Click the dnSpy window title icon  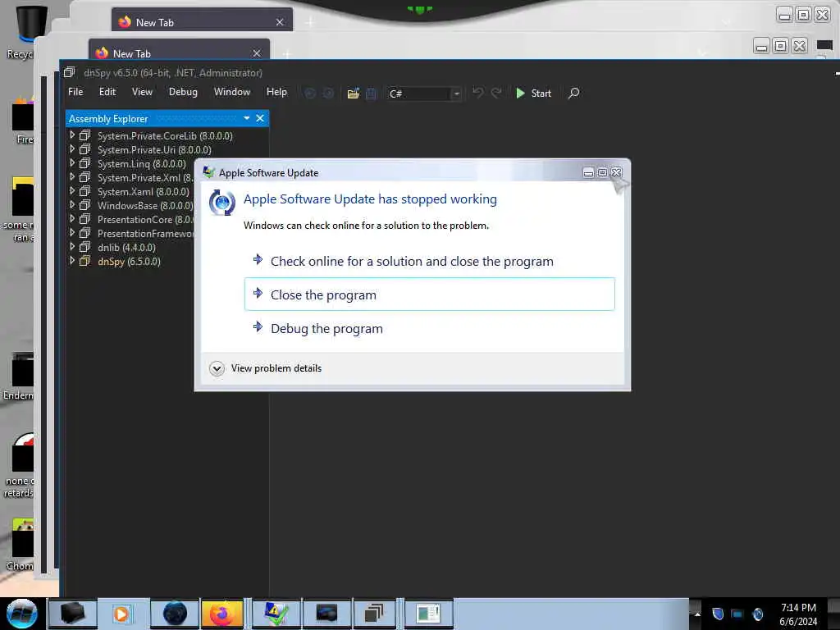pos(69,72)
